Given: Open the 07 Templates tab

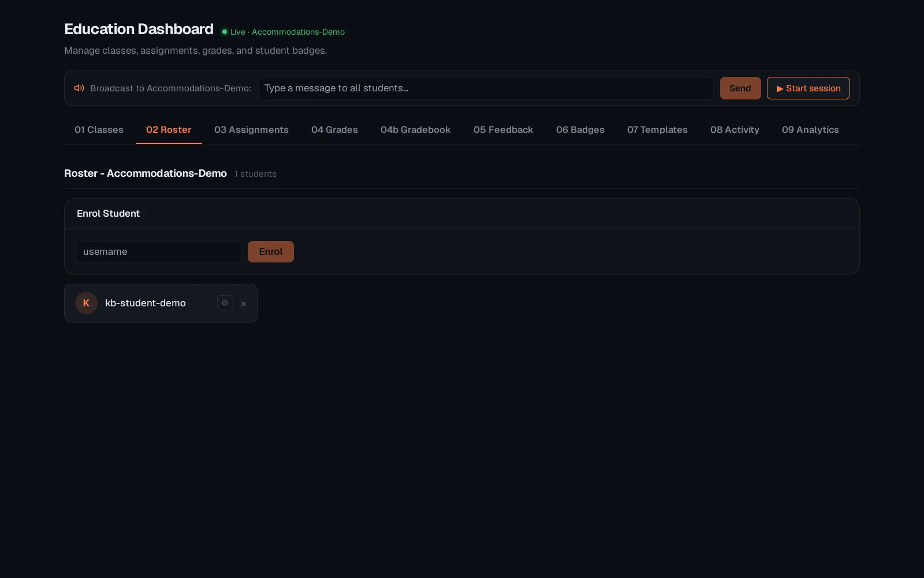Looking at the screenshot, I should coord(657,129).
